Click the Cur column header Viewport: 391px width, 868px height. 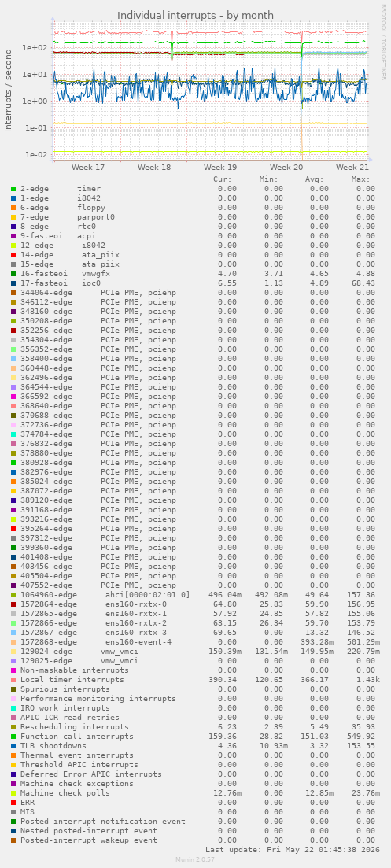click(x=223, y=179)
